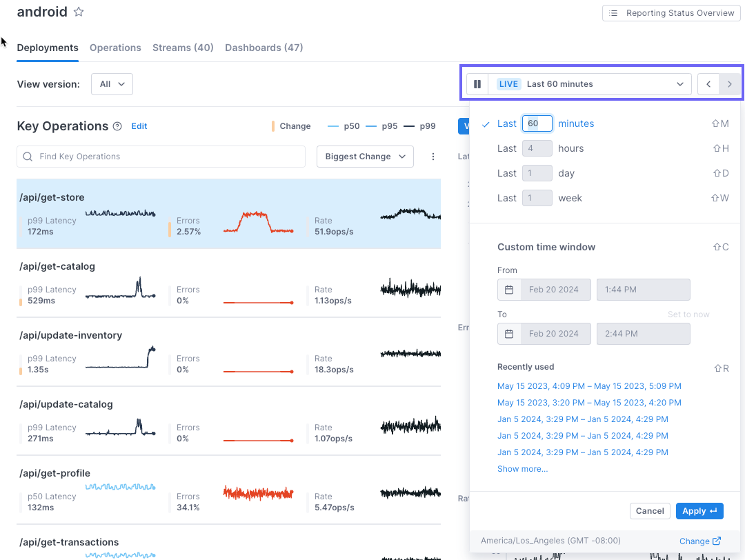Select recent range May 15 2023, 3:20 PM
745x560 pixels.
(x=589, y=403)
